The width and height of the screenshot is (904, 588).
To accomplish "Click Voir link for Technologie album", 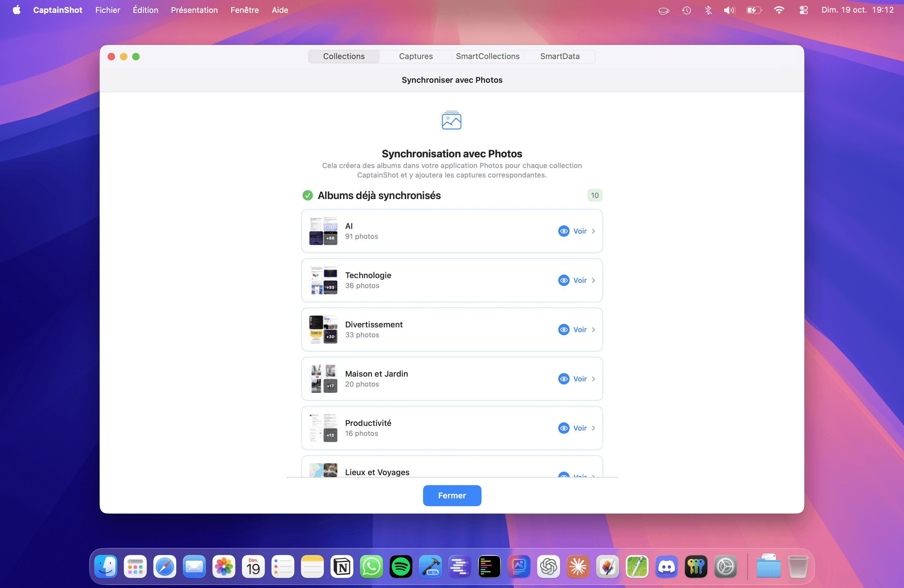I will pos(580,280).
